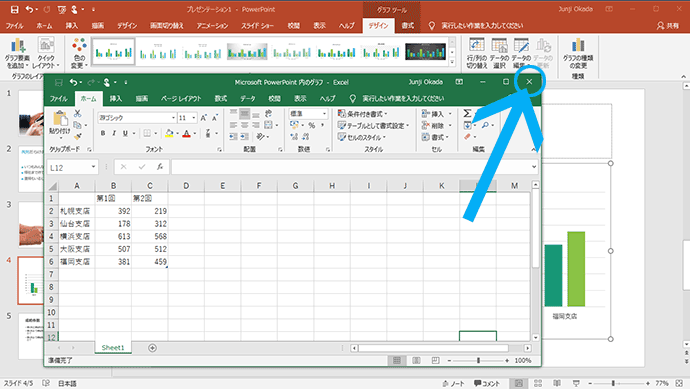The image size is (690, 389).
Task: Click Add Chart Element in PowerPoint ribbon
Action: click(18, 53)
